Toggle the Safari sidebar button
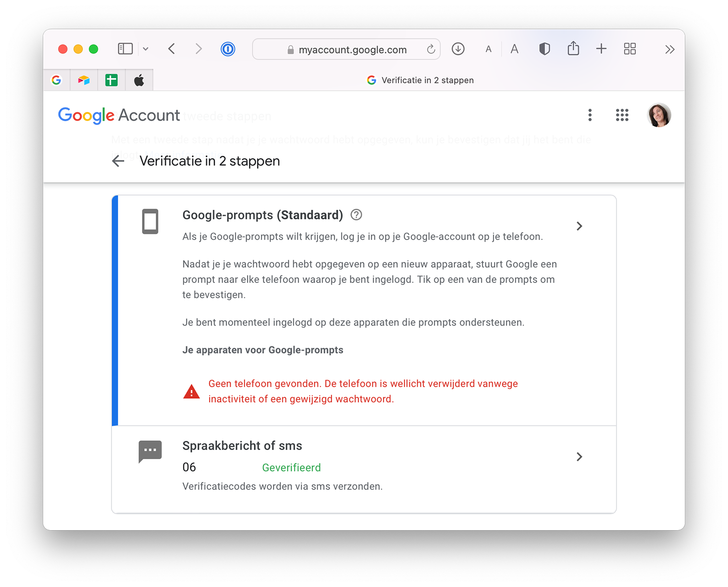This screenshot has height=587, width=728. tap(125, 49)
